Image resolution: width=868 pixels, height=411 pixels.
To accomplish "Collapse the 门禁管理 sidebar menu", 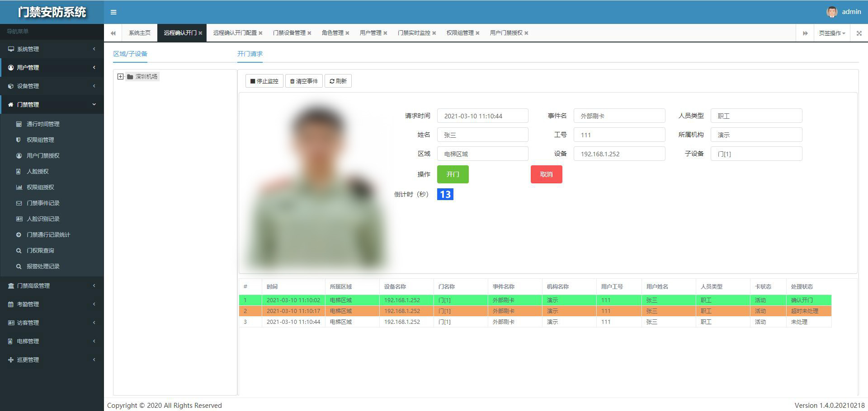I will (52, 104).
